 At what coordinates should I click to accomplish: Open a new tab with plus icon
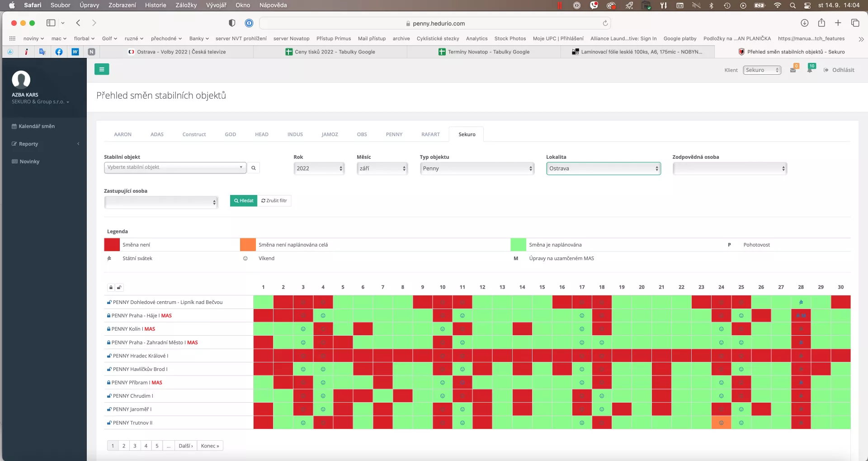tap(838, 23)
